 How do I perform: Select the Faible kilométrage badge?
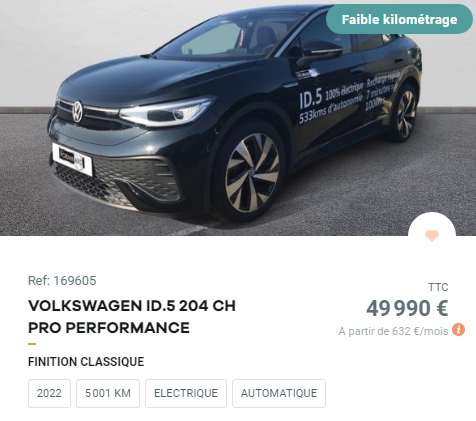point(399,19)
